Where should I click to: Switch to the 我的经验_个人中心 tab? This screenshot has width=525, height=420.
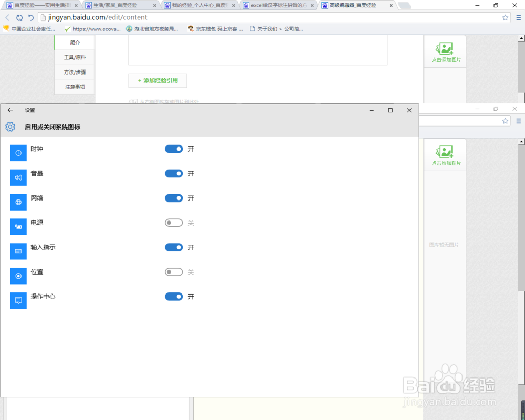point(199,5)
